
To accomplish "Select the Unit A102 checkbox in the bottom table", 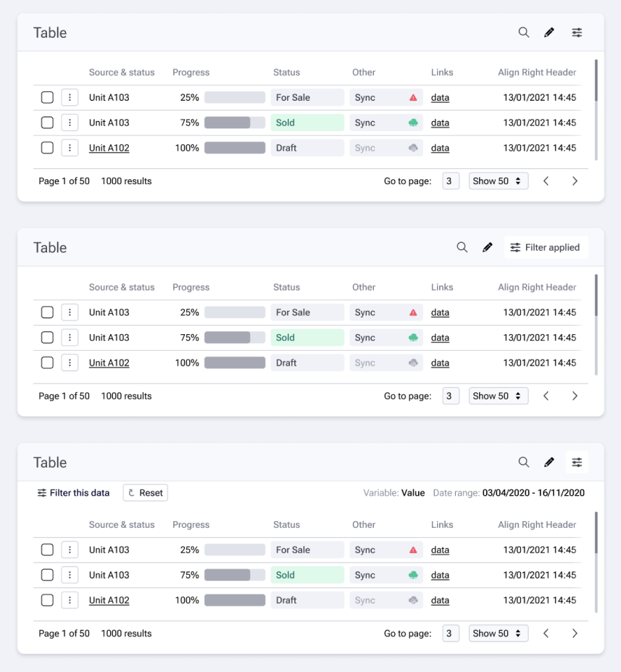I will pyautogui.click(x=47, y=600).
